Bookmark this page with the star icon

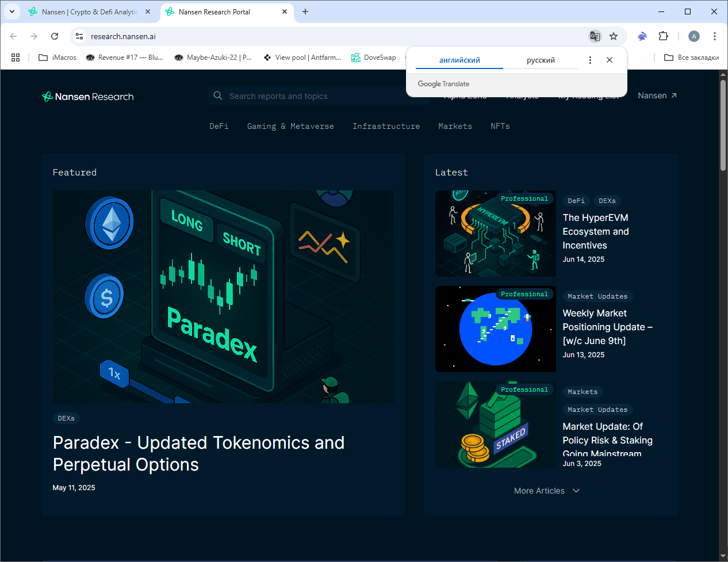614,36
